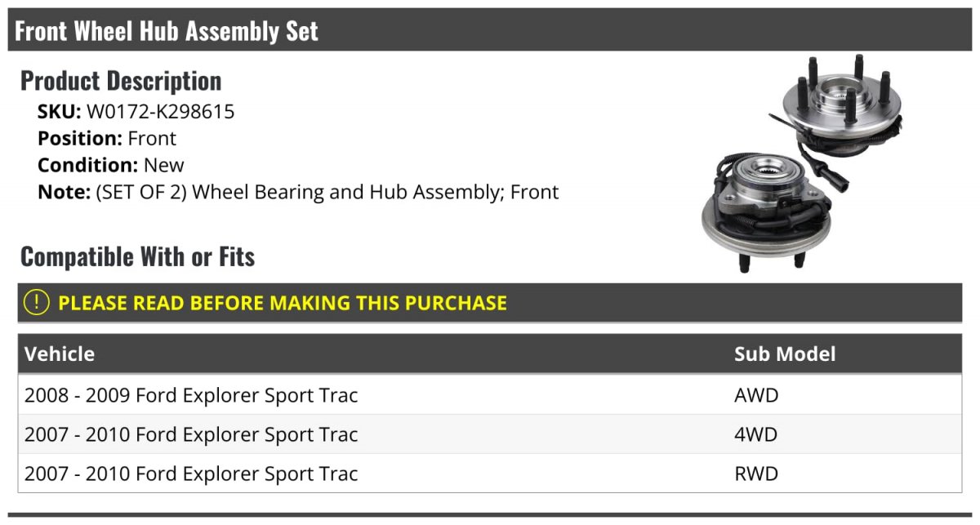980x525 pixels.
Task: Click the Condition: New line
Action: pos(111,165)
